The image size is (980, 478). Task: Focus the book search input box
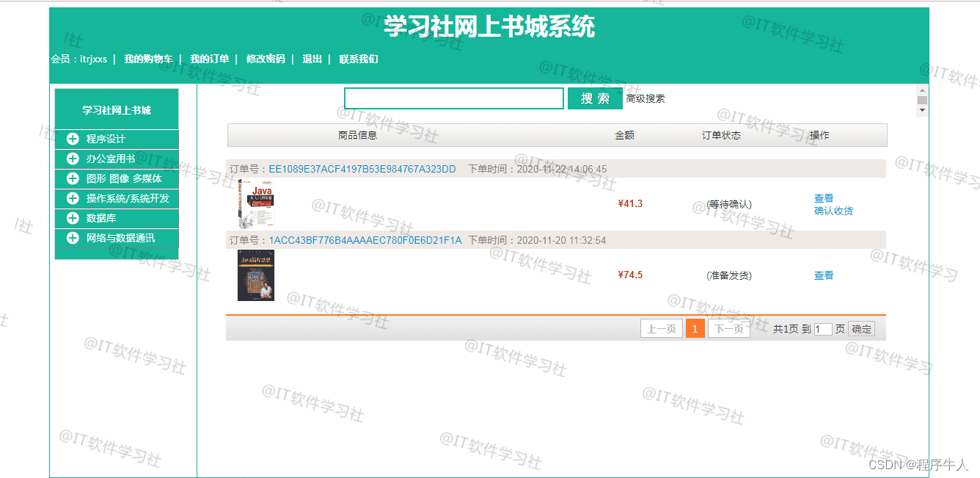coord(454,98)
